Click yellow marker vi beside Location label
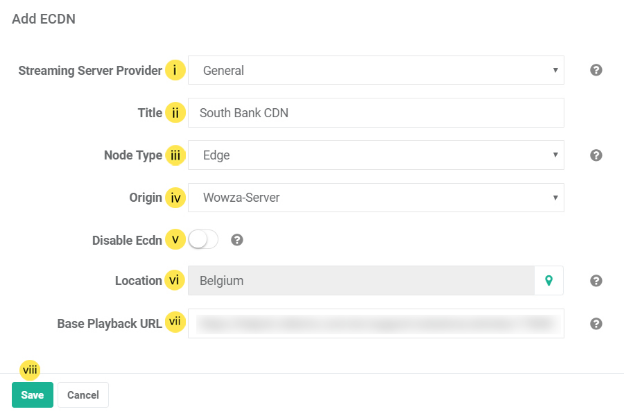Screen dimensions: 624x416 [175, 281]
